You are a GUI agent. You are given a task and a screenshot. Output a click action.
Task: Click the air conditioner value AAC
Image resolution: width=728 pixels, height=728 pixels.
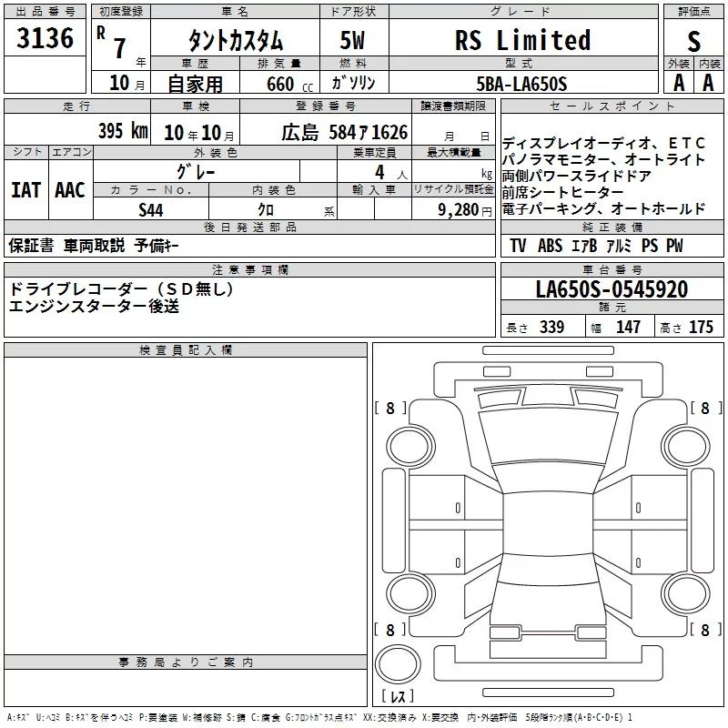[x=70, y=190]
